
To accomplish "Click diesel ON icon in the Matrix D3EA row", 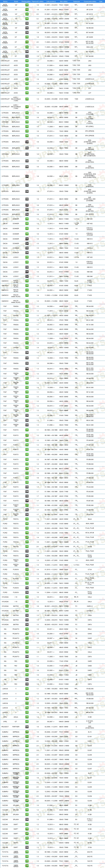I will tap(27, 615).
